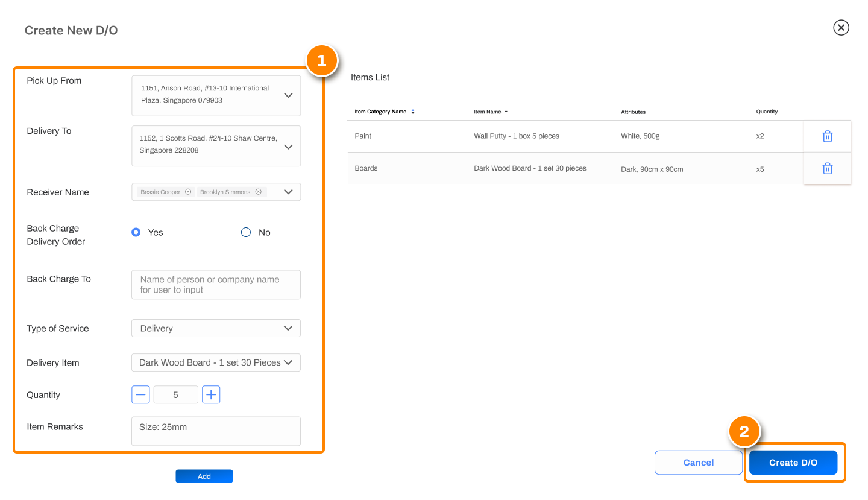
Task: Select Yes for Back Charge Delivery Order
Action: 136,232
